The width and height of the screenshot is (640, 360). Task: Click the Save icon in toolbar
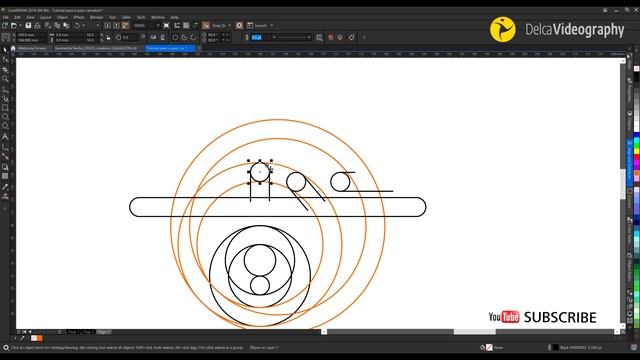click(28, 25)
